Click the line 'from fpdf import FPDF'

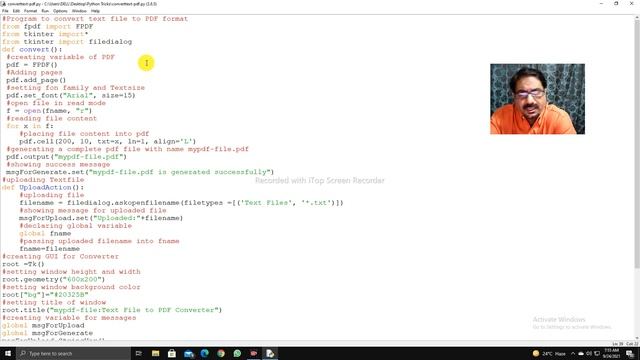[48, 27]
